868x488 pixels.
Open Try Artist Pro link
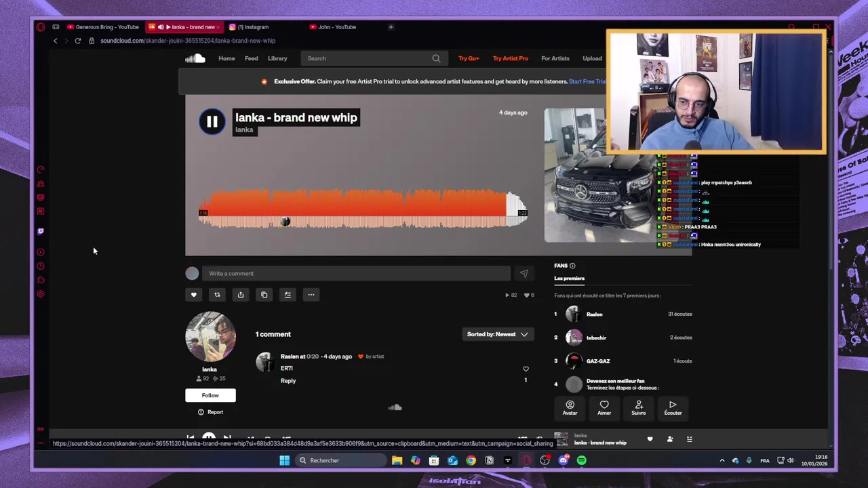[x=510, y=58]
